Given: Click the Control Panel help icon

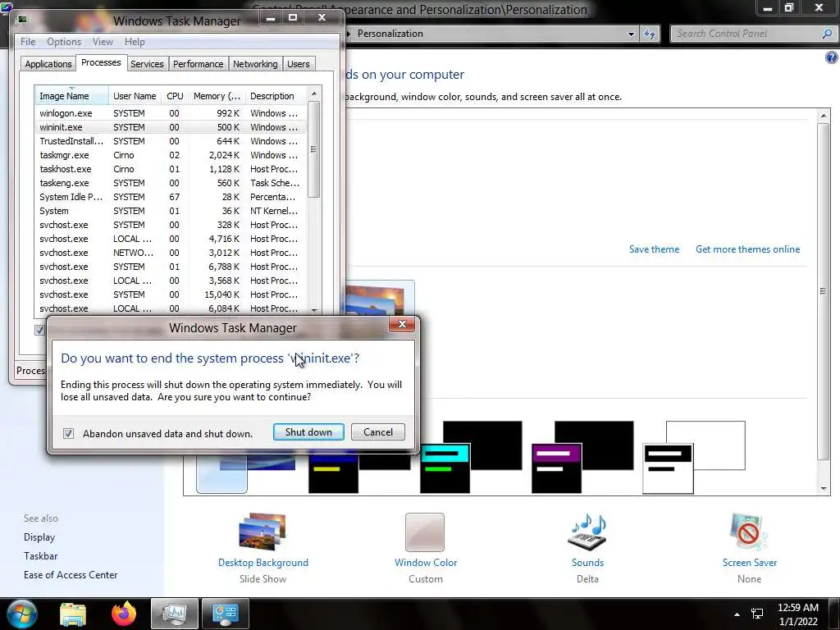Looking at the screenshot, I should tap(832, 57).
